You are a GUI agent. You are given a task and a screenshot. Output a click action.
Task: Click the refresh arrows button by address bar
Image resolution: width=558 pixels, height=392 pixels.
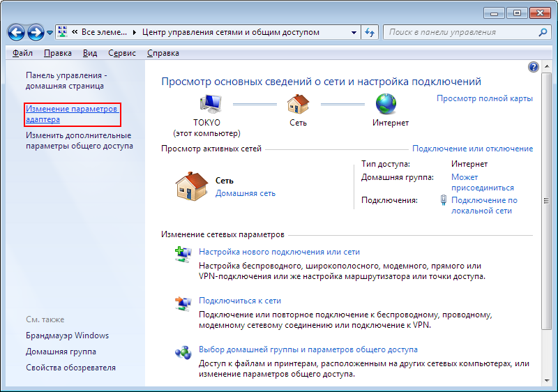click(x=370, y=33)
